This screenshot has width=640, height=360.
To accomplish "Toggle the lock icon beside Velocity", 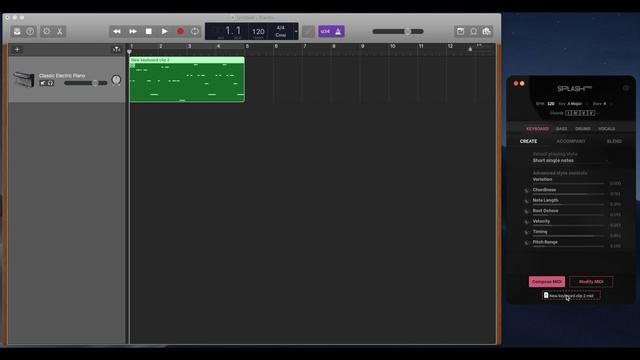I will point(527,222).
